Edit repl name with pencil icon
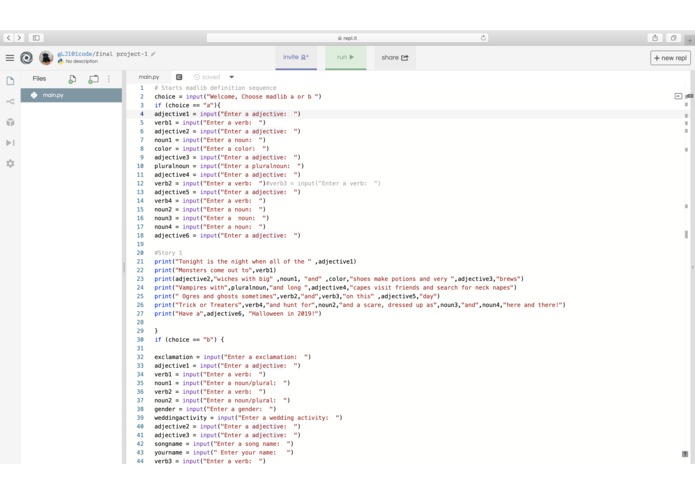 pyautogui.click(x=153, y=54)
